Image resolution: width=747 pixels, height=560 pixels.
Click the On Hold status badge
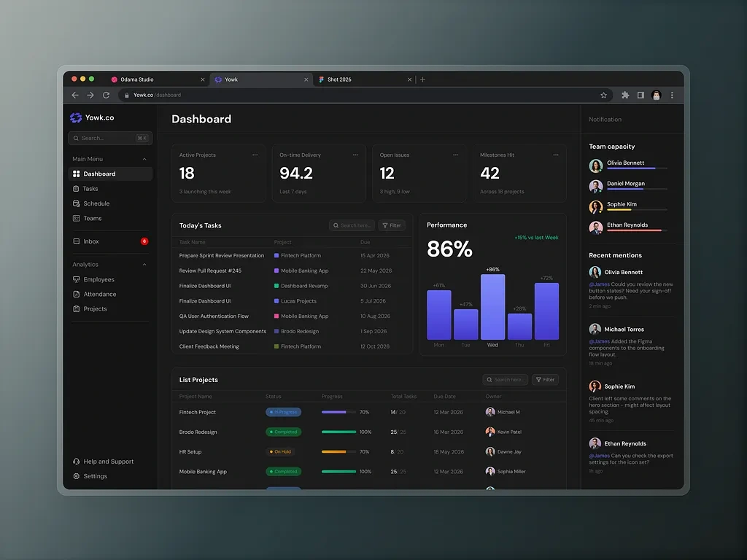pos(280,451)
